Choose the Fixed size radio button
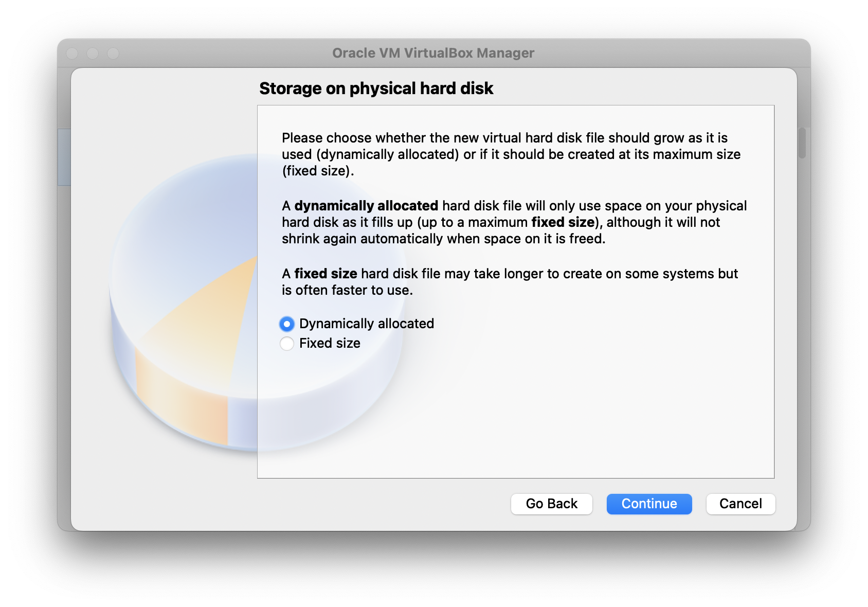 [x=287, y=343]
